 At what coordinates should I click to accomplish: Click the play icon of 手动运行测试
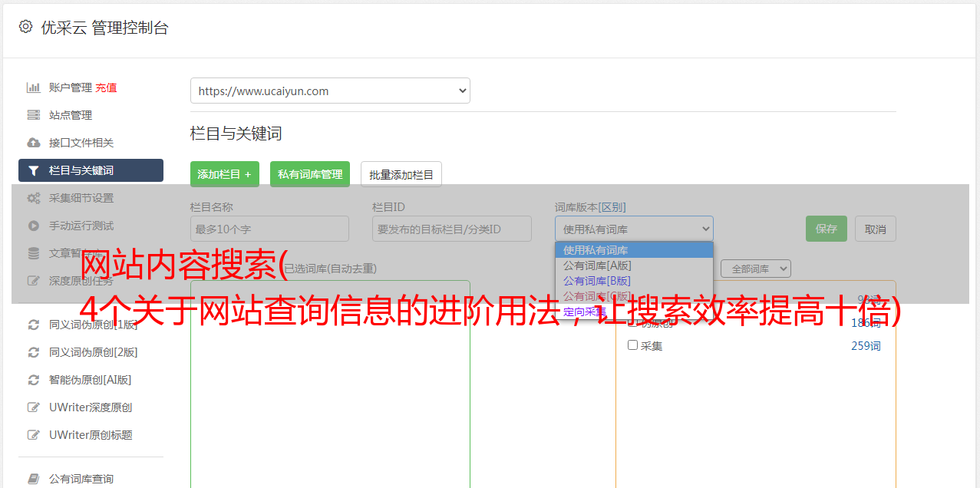[33, 226]
